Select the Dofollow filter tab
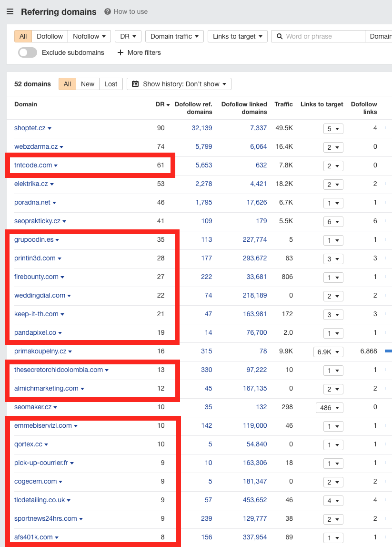Viewport: 392px width, 547px height. tap(50, 36)
